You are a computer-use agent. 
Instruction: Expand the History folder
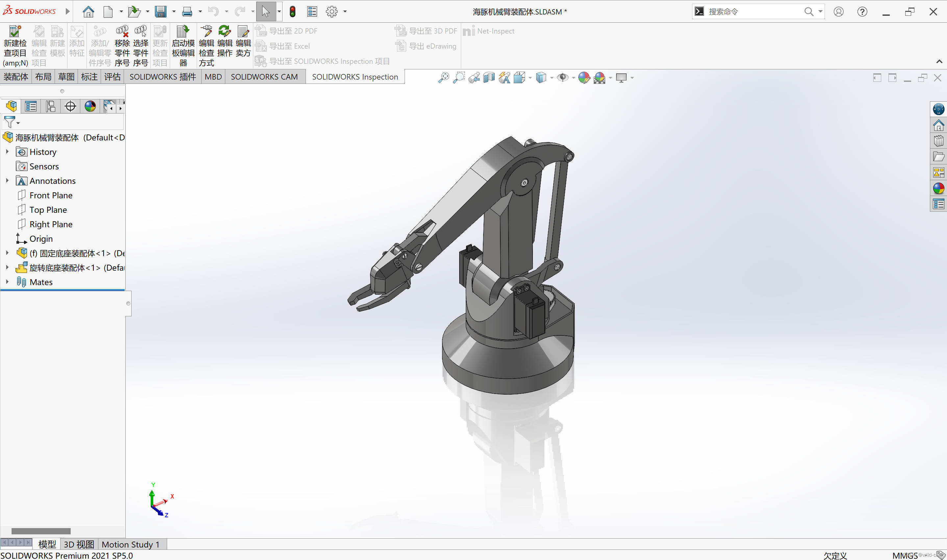pyautogui.click(x=8, y=152)
